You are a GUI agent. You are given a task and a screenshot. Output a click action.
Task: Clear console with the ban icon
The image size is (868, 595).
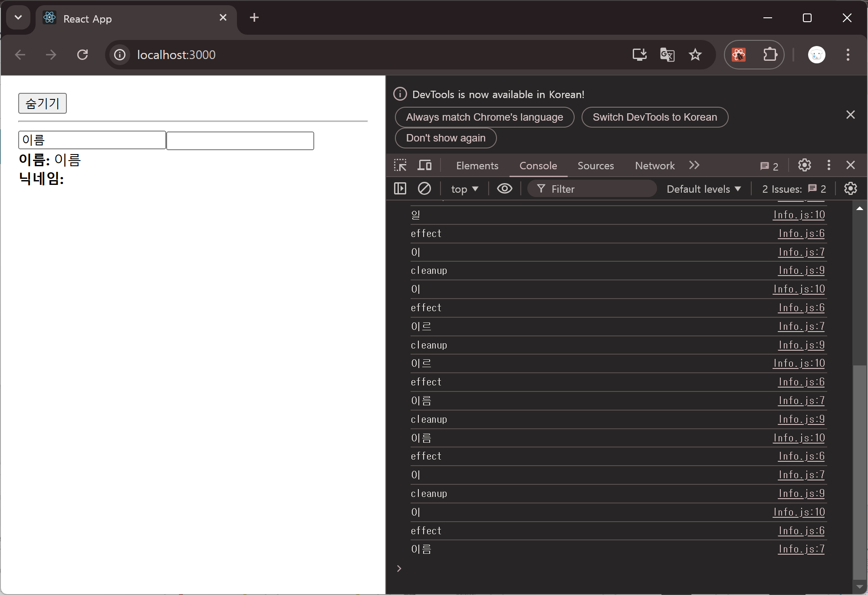424,189
